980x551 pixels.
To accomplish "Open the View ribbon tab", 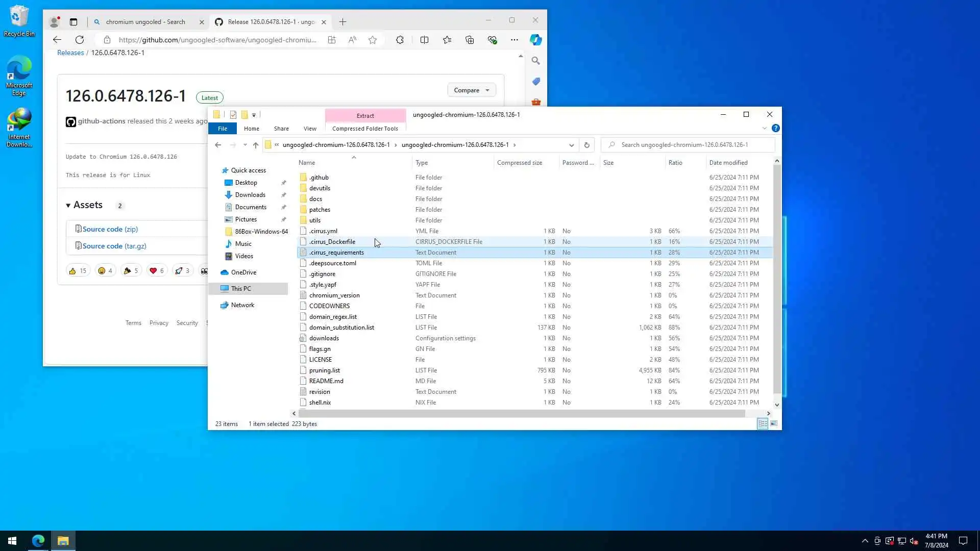I will [309, 129].
